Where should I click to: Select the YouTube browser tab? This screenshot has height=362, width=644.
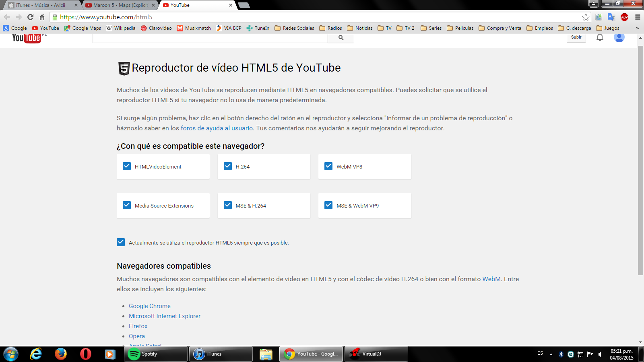click(197, 5)
